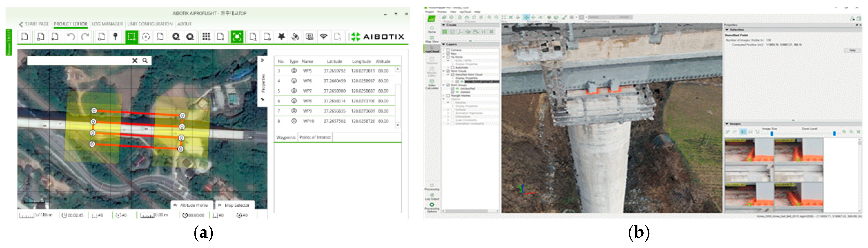Open the rayCloud view in left sidebar
This screenshot has height=248, width=868.
(432, 49)
